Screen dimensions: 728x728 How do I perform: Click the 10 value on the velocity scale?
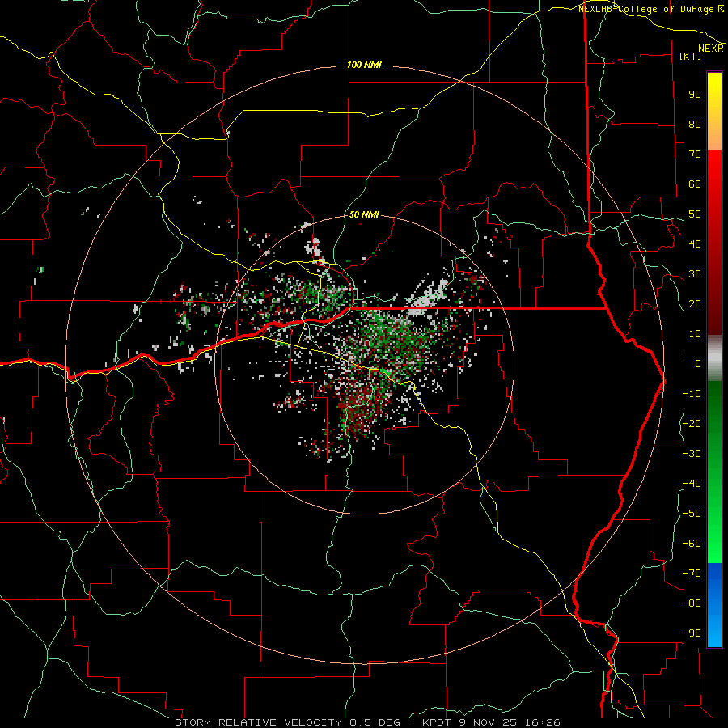(695, 334)
